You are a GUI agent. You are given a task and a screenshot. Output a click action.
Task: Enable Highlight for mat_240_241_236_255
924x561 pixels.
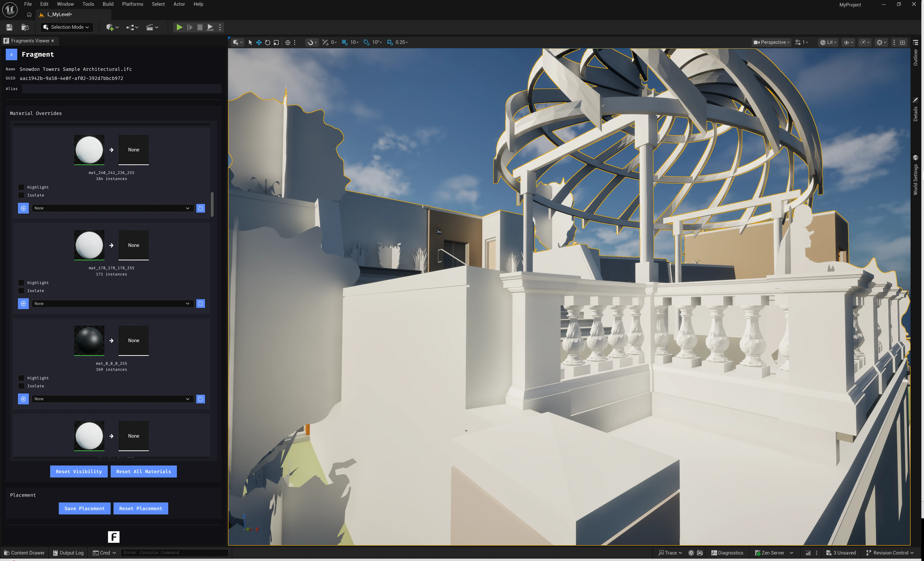tap(21, 187)
